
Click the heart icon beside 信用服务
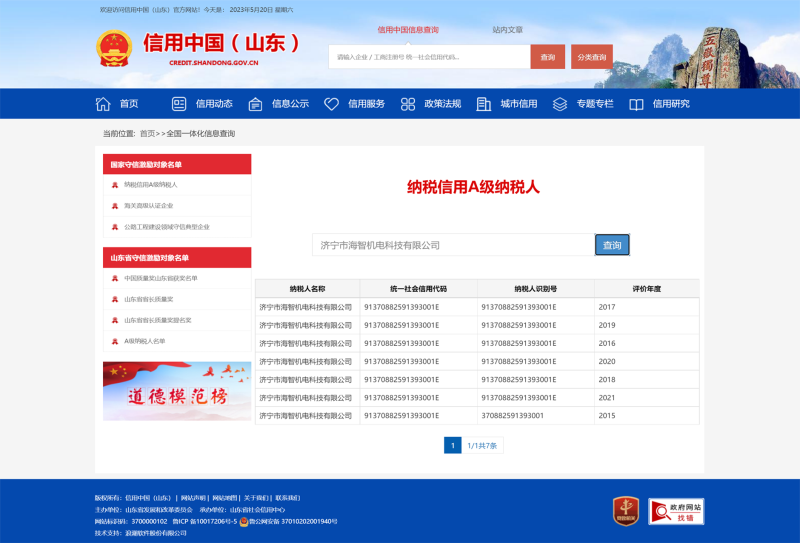(331, 104)
